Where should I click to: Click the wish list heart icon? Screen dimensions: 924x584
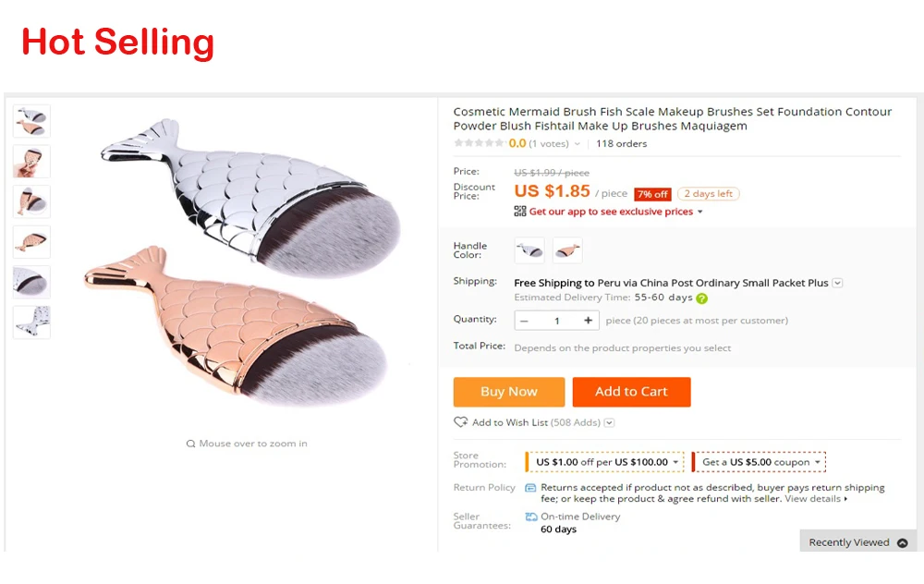point(460,422)
